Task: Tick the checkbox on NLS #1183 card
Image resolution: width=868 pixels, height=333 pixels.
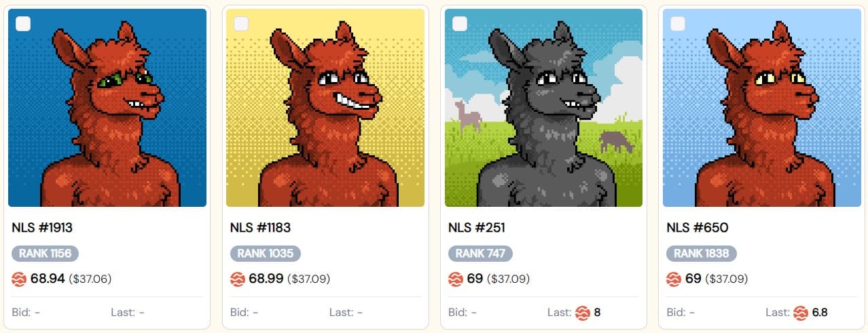Action: (x=241, y=24)
